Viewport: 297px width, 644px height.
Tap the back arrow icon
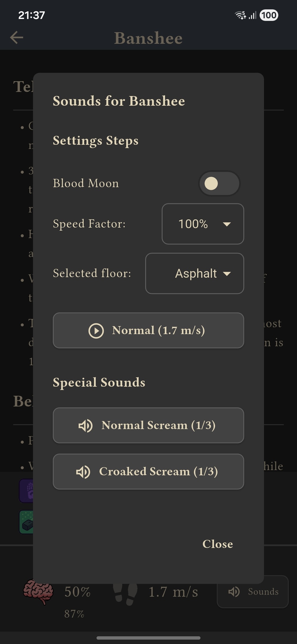pyautogui.click(x=16, y=38)
